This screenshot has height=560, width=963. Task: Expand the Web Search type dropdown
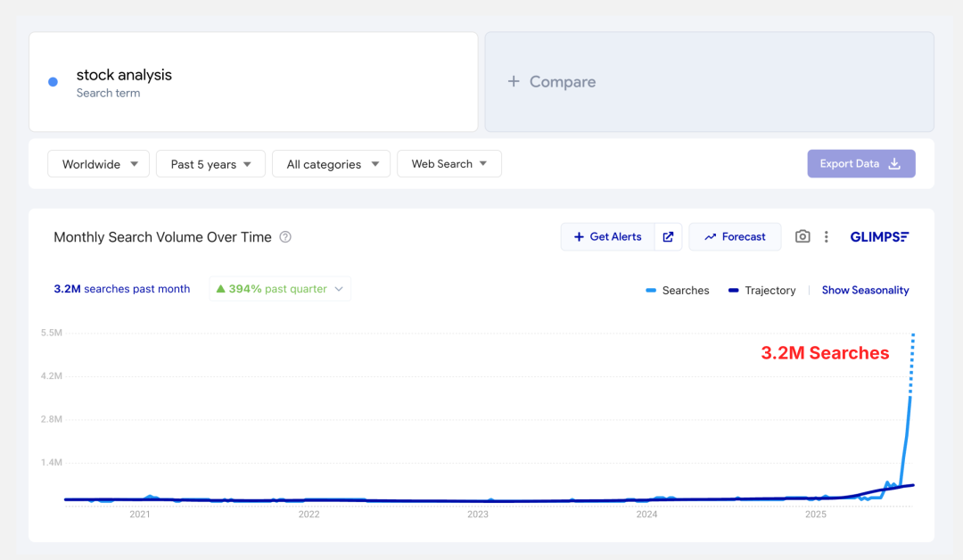449,164
